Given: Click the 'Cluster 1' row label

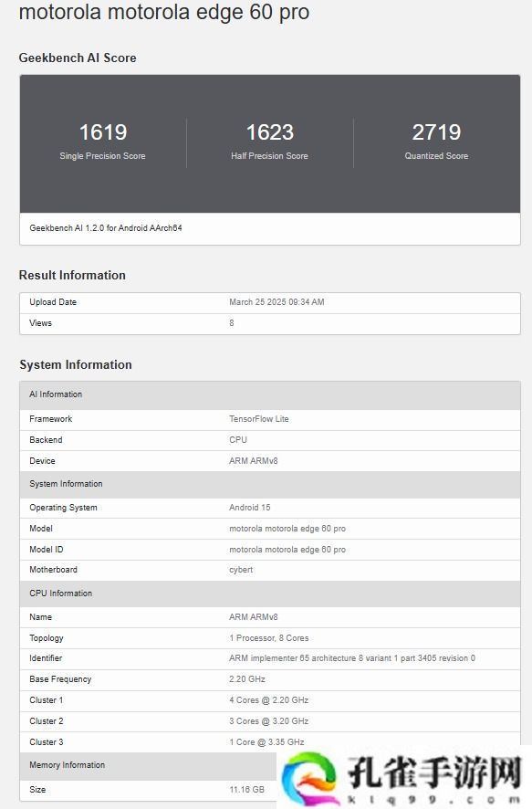Looking at the screenshot, I should pos(47,700).
